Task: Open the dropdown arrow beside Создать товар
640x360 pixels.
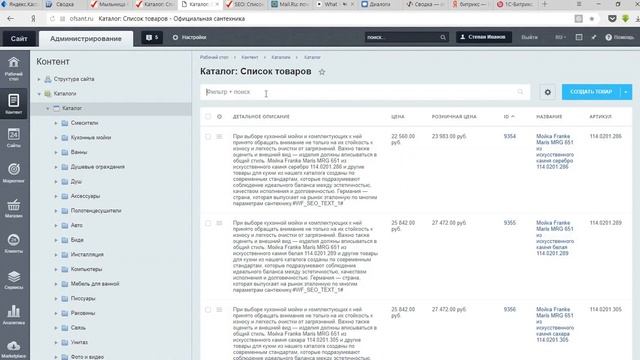Action: pyautogui.click(x=626, y=92)
